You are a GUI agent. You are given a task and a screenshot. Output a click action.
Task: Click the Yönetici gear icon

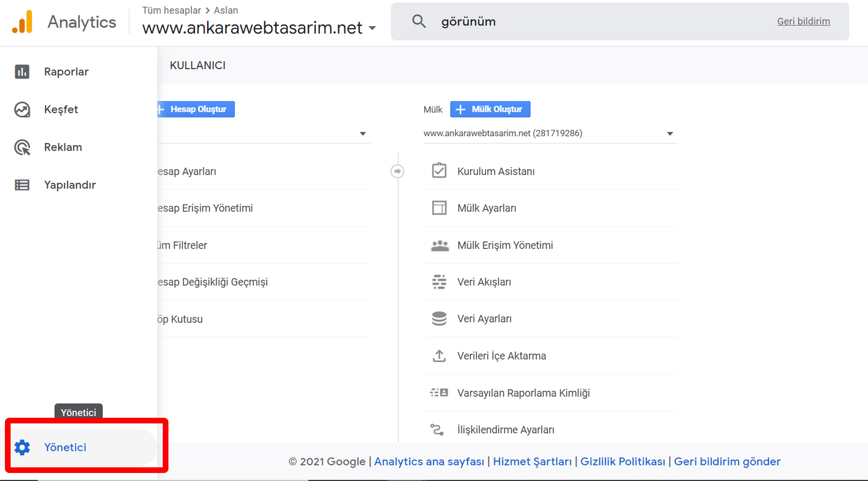[22, 447]
